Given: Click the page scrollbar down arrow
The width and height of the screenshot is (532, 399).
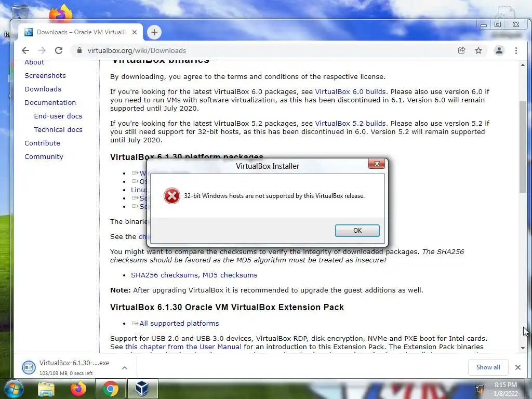Looking at the screenshot, I should click(x=523, y=348).
